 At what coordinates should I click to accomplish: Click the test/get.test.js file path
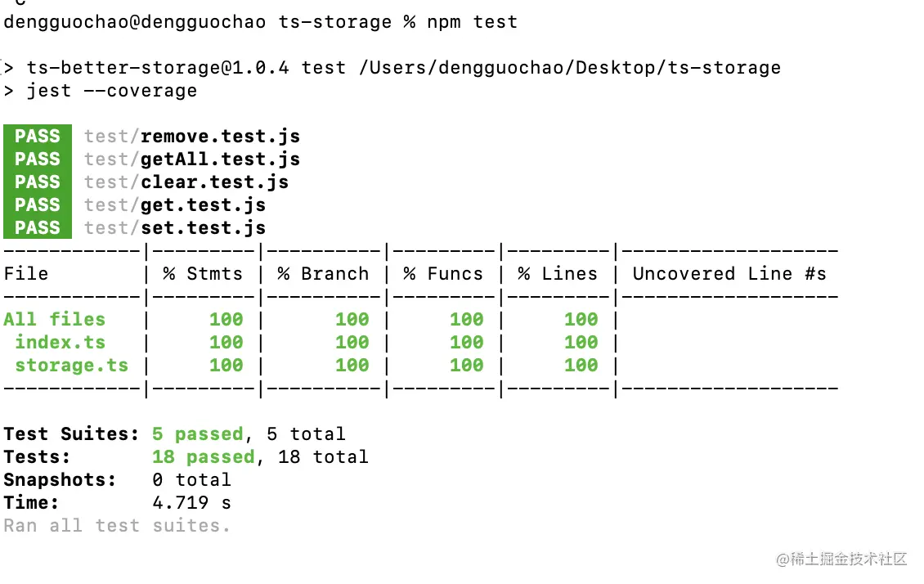(x=174, y=204)
